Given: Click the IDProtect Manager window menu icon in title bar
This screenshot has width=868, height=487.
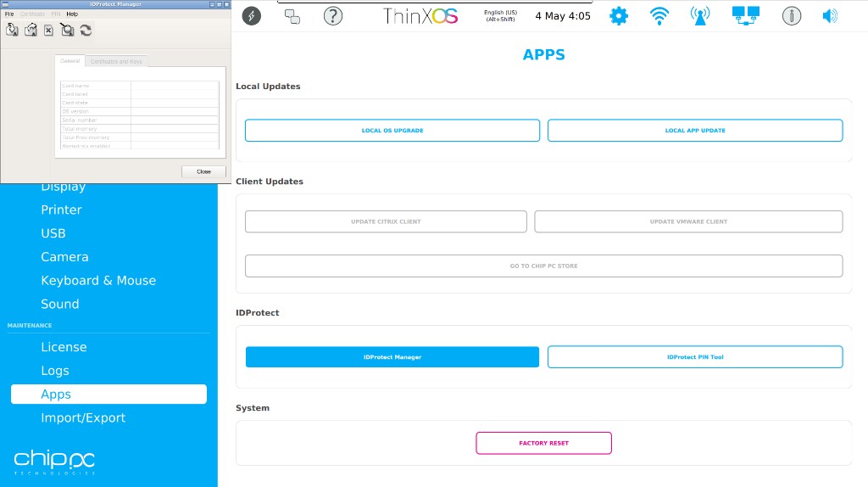Looking at the screenshot, I should [x=5, y=4].
